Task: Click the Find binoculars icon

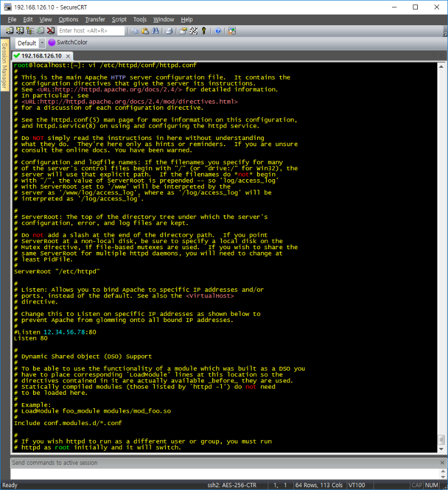Action: (155, 31)
